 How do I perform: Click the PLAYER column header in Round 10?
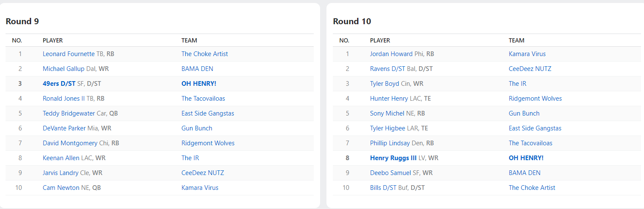(380, 40)
